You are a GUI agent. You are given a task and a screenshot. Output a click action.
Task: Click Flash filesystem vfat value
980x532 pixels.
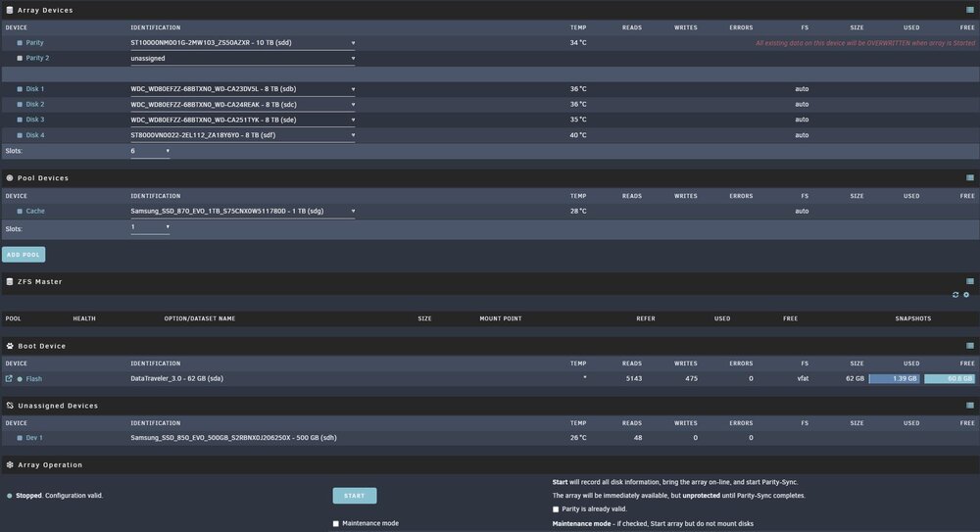(x=804, y=379)
